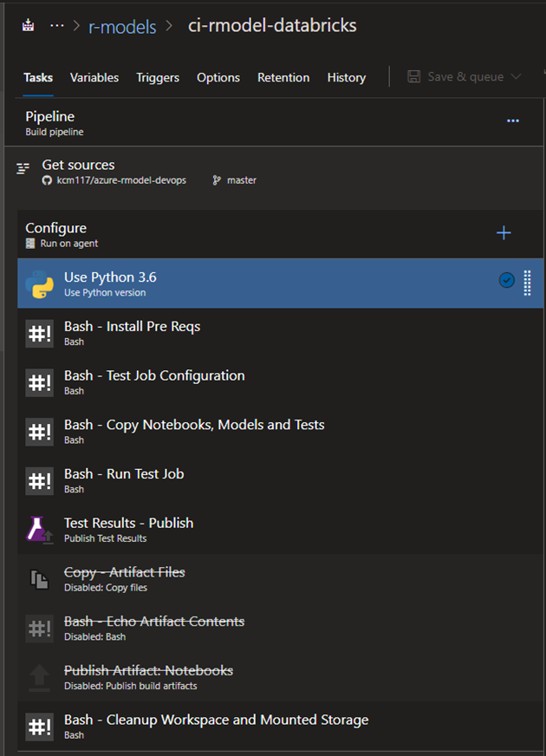This screenshot has width=546, height=756.
Task: Switch to the Retention tab
Action: 283,78
